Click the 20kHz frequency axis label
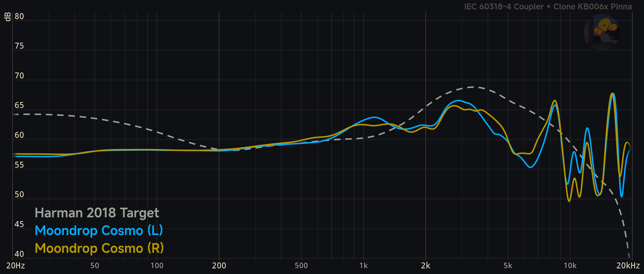644x274 pixels. coord(628,266)
